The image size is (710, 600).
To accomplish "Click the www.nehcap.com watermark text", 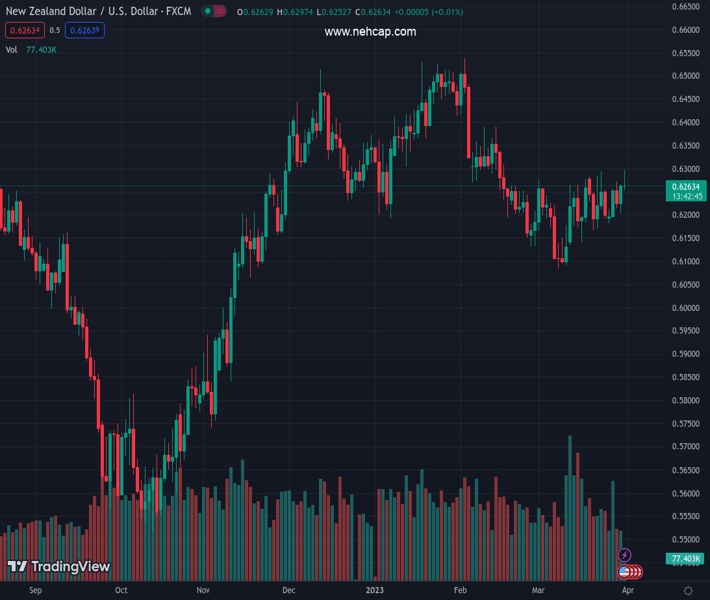I will coord(370,32).
